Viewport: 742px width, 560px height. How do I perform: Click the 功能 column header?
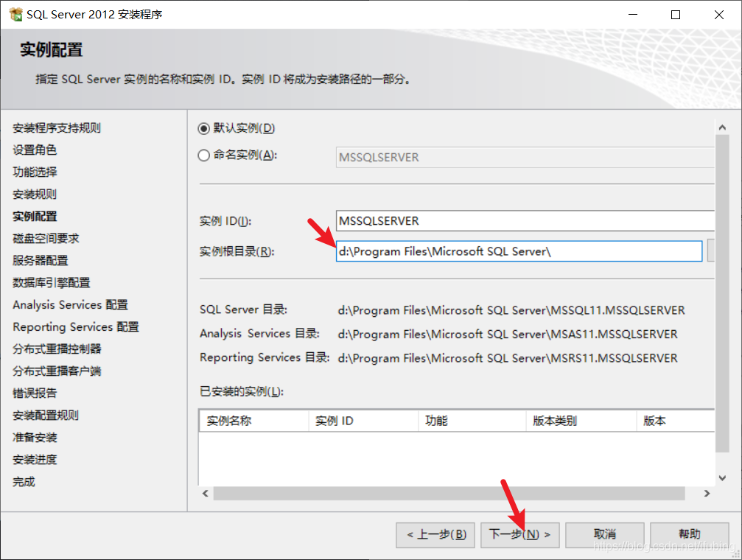point(472,420)
